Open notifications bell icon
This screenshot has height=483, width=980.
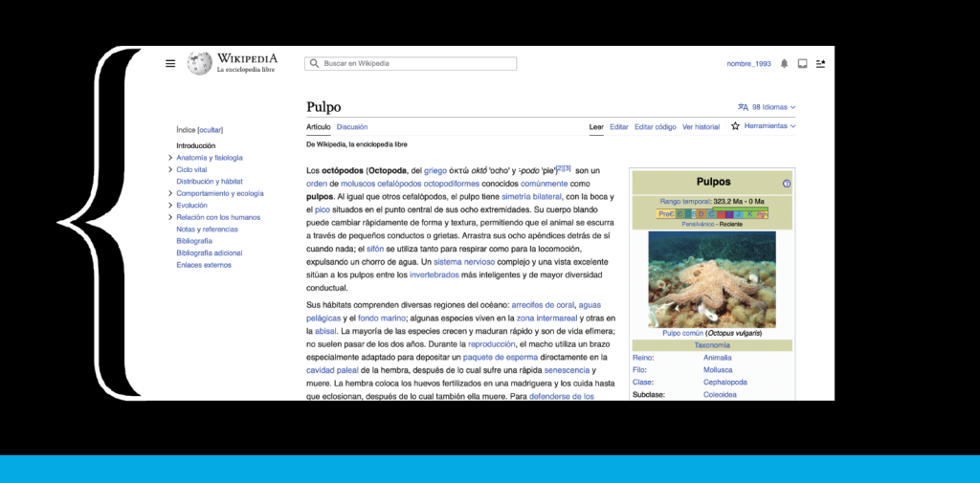tap(785, 64)
